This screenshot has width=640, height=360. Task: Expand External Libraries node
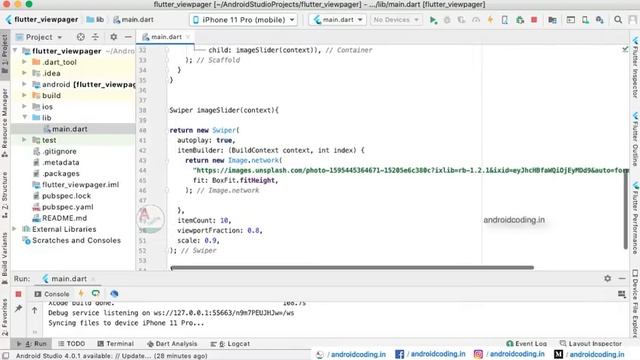click(x=15, y=229)
